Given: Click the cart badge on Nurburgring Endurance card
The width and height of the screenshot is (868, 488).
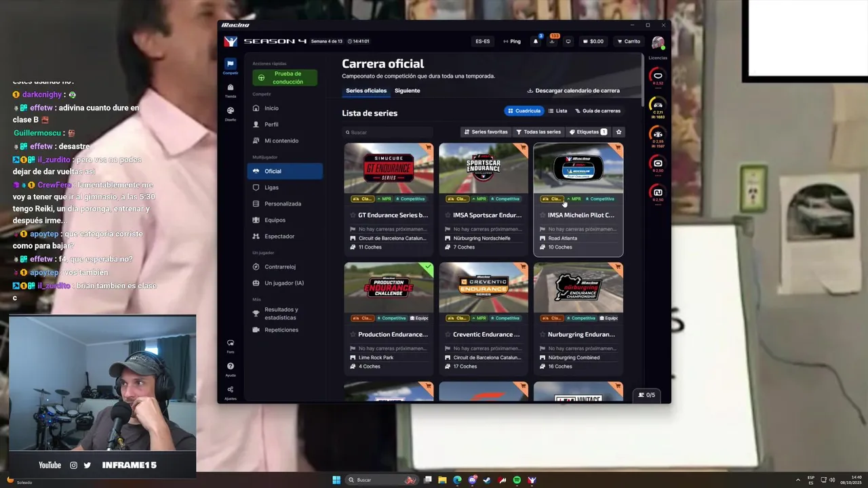Looking at the screenshot, I should click(618, 266).
